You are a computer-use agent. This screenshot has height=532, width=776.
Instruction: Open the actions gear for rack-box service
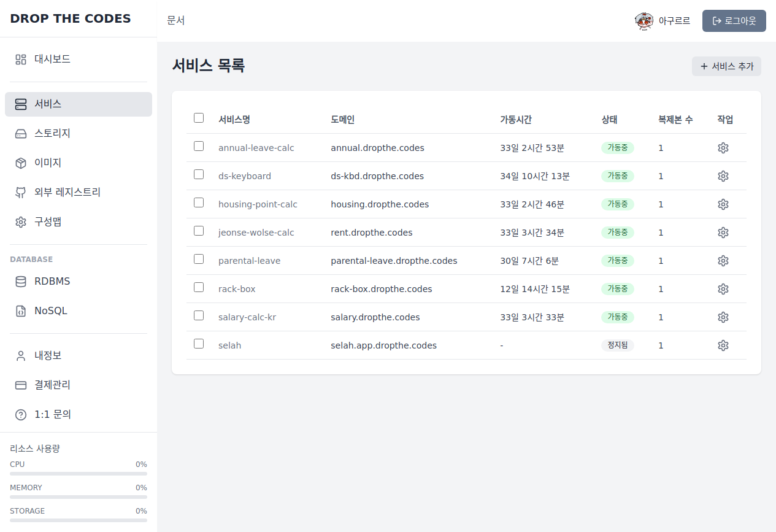pos(723,288)
